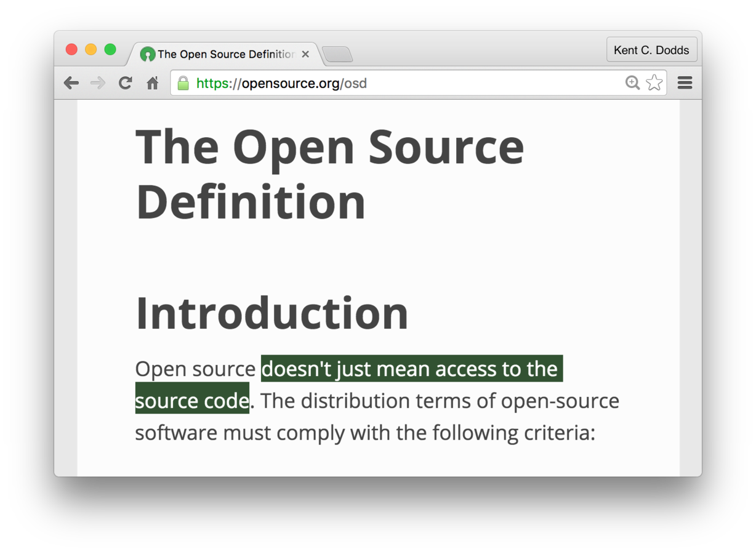
Task: Click the green padlock security icon
Action: (x=183, y=83)
